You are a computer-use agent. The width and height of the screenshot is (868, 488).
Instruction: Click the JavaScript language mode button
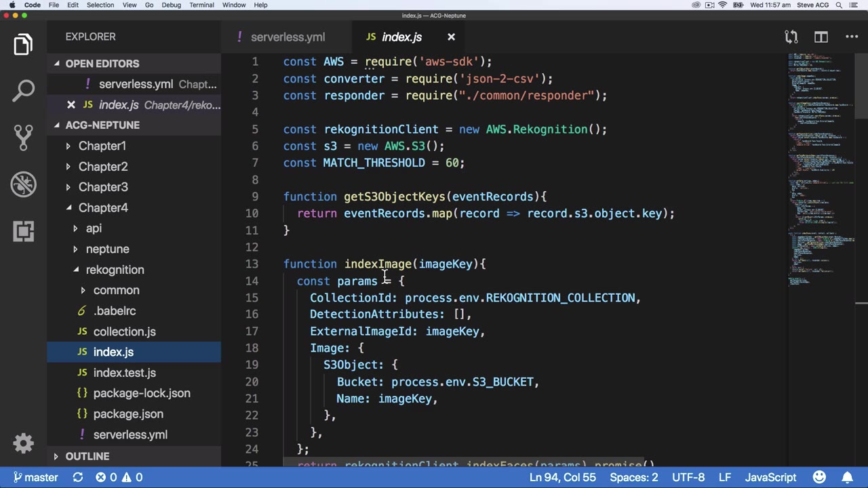770,477
